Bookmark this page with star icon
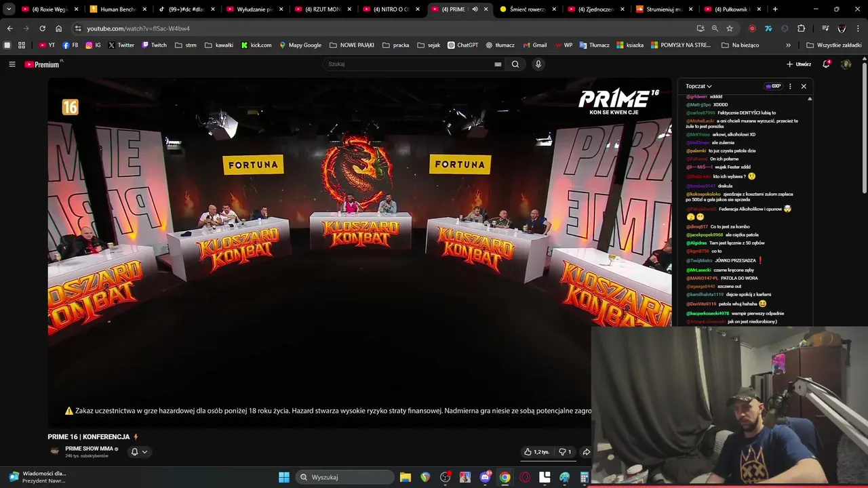Viewport: 868px width, 488px height. pyautogui.click(x=730, y=28)
